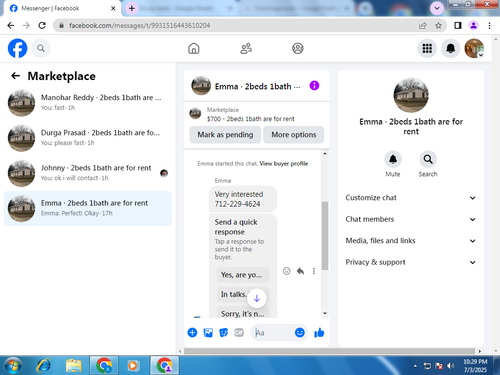Image resolution: width=500 pixels, height=375 pixels.
Task: Switch to the Messenger | Facebook tab
Action: [x=62, y=8]
